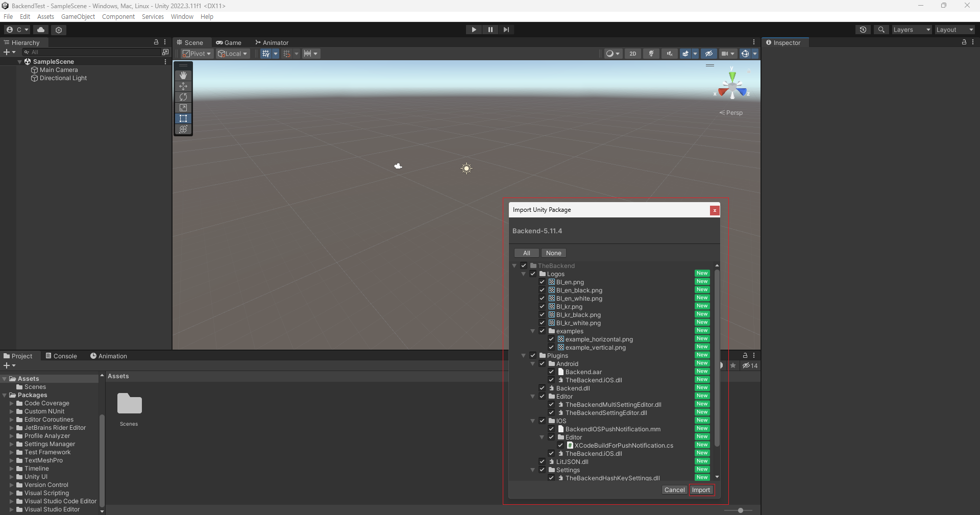980x515 pixels.
Task: Open the Services menu
Action: coord(153,16)
